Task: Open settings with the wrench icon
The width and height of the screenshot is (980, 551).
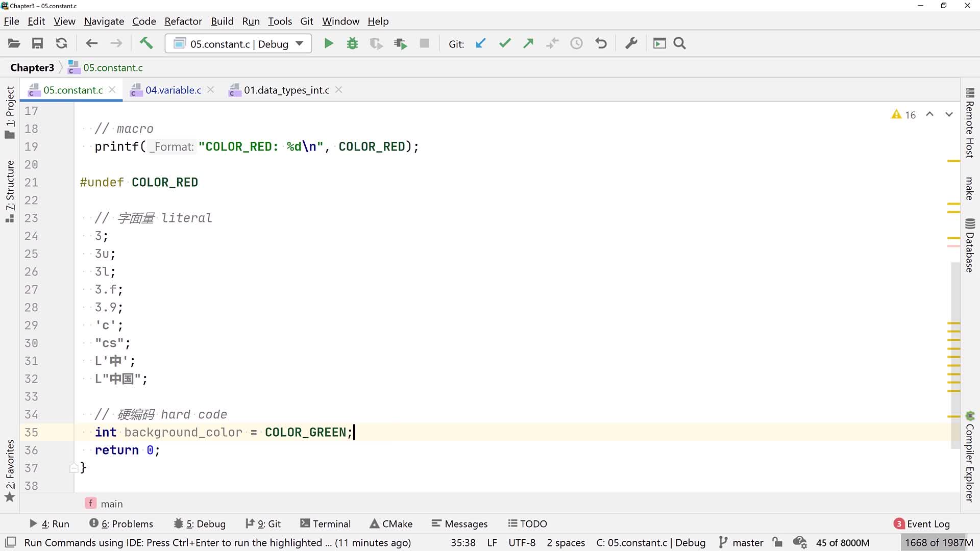Action: [x=631, y=43]
